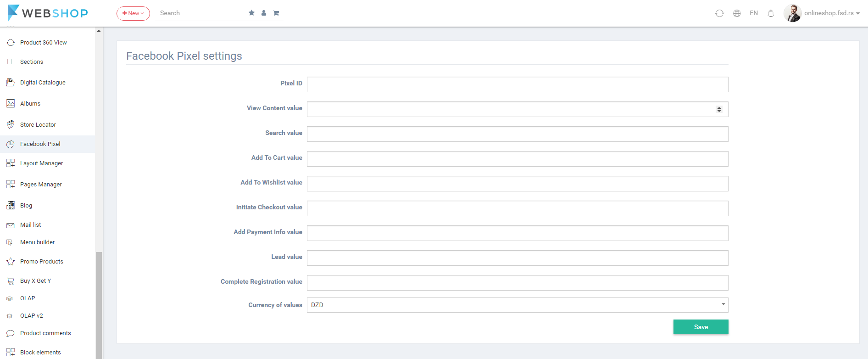Click the top Search box
Viewport: 868px width, 359px height.
coord(201,13)
